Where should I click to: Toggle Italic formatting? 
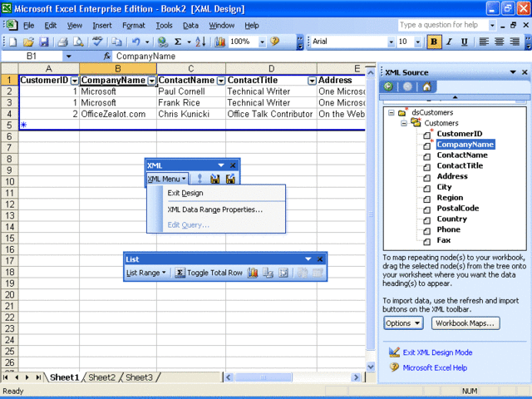point(449,42)
